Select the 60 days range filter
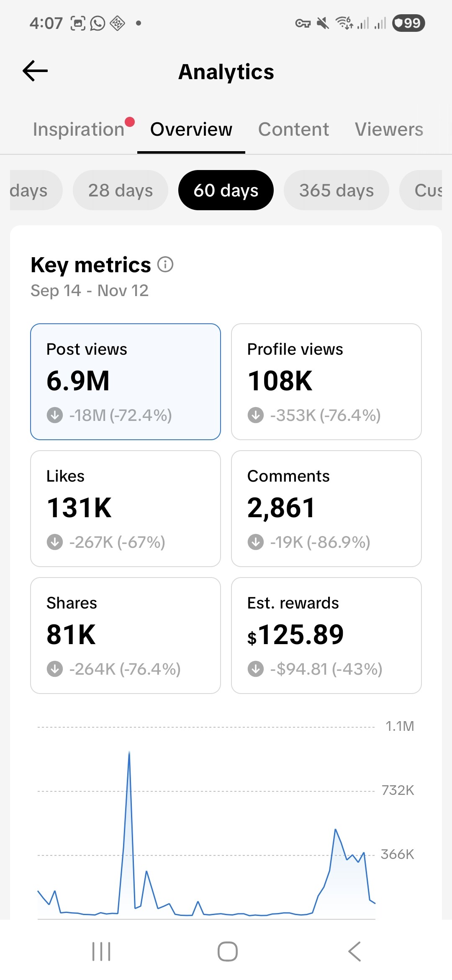Screen dimensions: 452x980 (226, 190)
